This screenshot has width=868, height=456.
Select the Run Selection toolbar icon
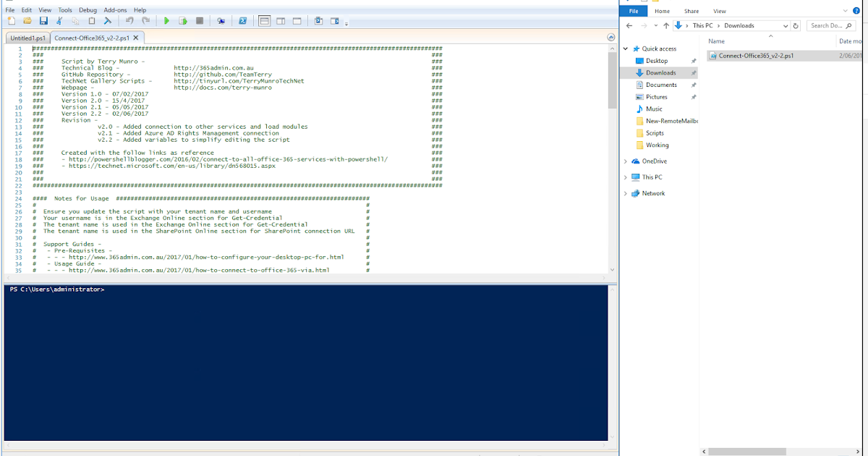[x=182, y=21]
